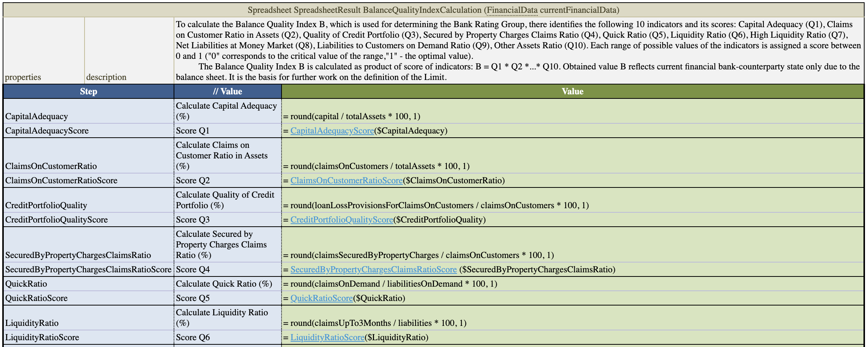Click the Balance Quality Index description paragraph
The image size is (868, 347).
[x=519, y=51]
